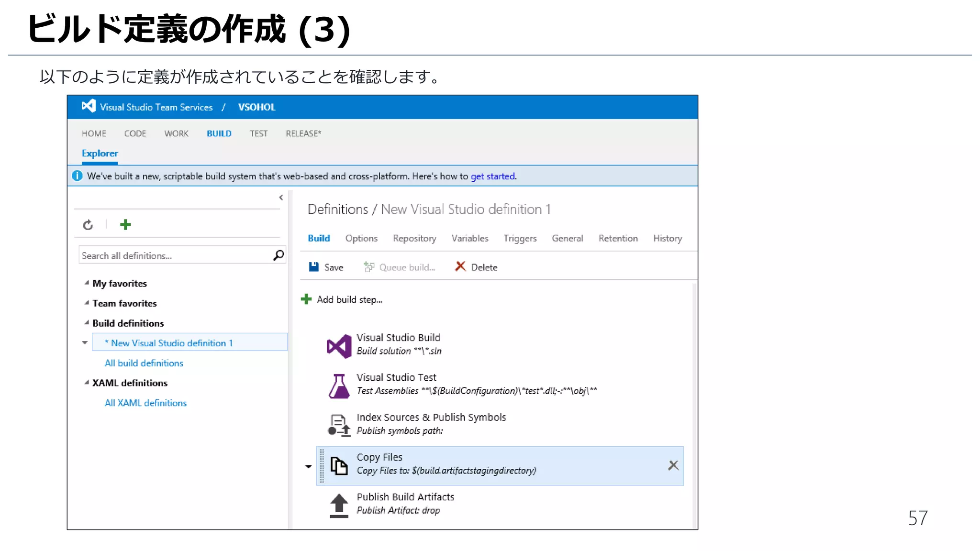Remove the Copy Files step with X

click(673, 465)
